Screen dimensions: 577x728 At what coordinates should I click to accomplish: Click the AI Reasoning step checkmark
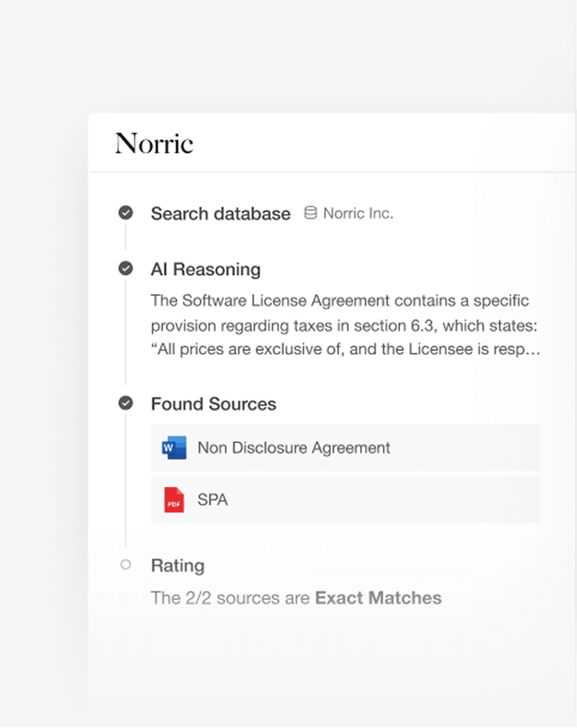126,268
